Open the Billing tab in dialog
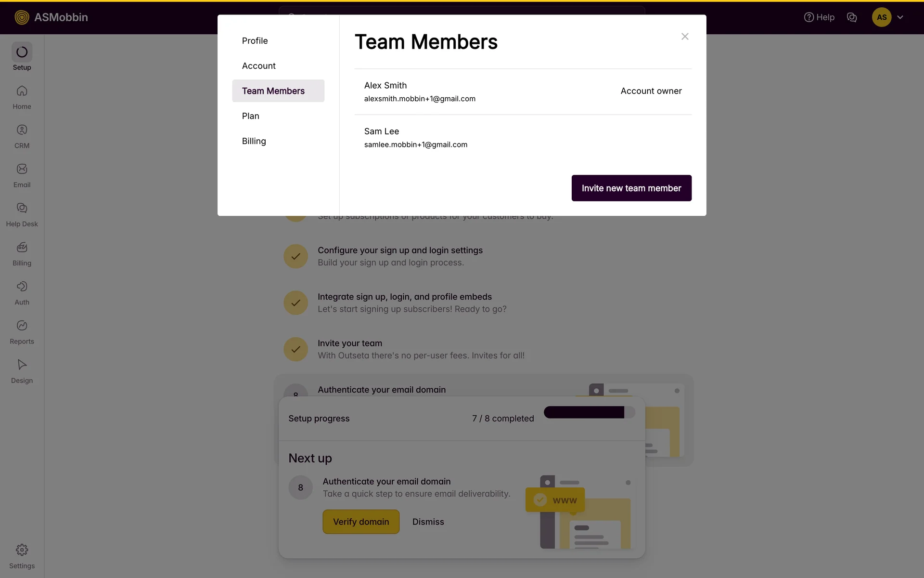Screen dimensions: 924x578 [x=254, y=141]
